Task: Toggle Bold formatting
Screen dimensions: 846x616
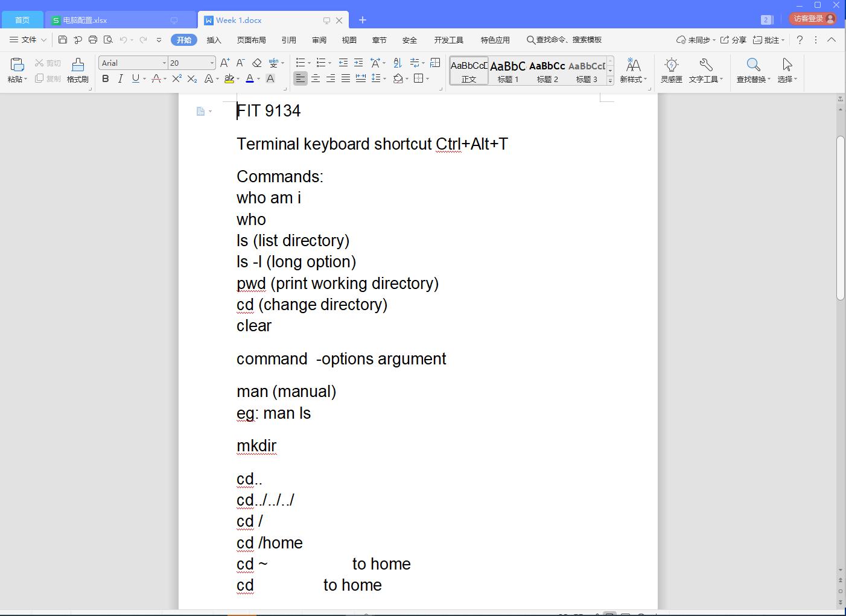Action: click(106, 78)
